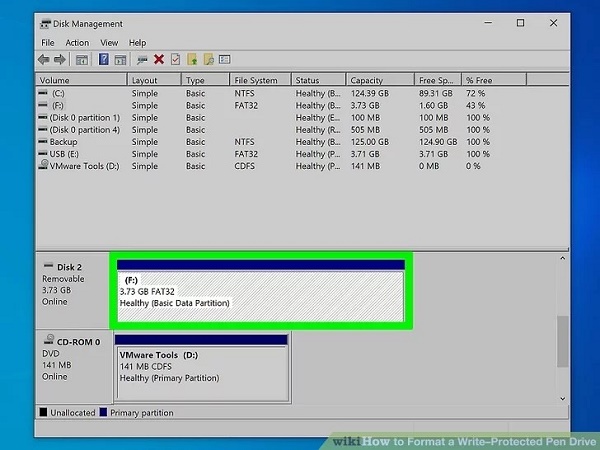Select the VMware Tools (D:) partition block
600x450 pixels.
201,368
